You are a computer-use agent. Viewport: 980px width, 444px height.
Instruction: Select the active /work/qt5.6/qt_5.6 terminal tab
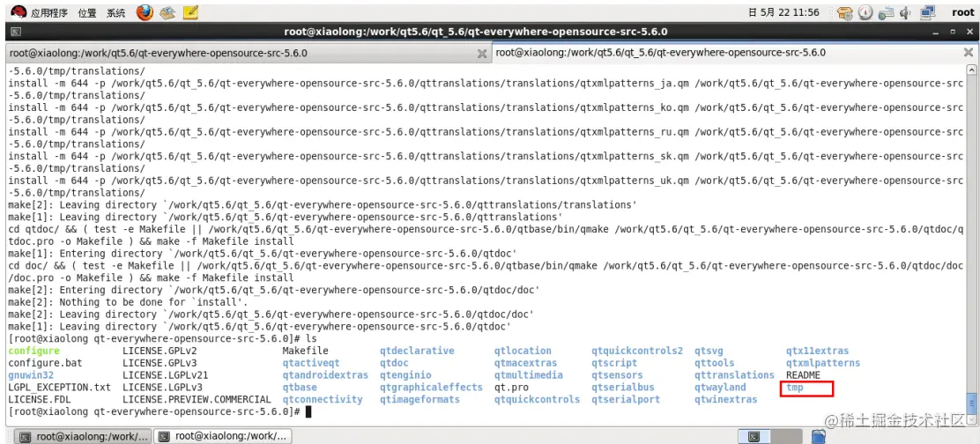tap(734, 53)
